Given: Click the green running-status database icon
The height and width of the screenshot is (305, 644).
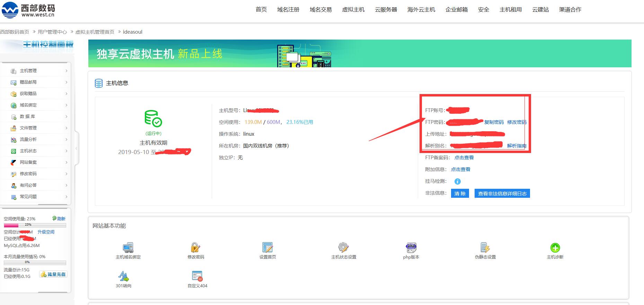Looking at the screenshot, I should click(153, 119).
